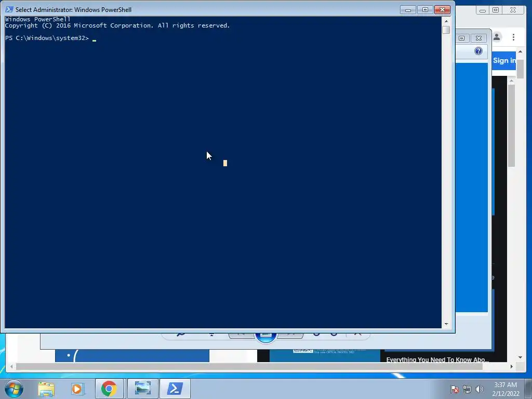Maximize the Chrome window behind PowerShell

(496, 10)
